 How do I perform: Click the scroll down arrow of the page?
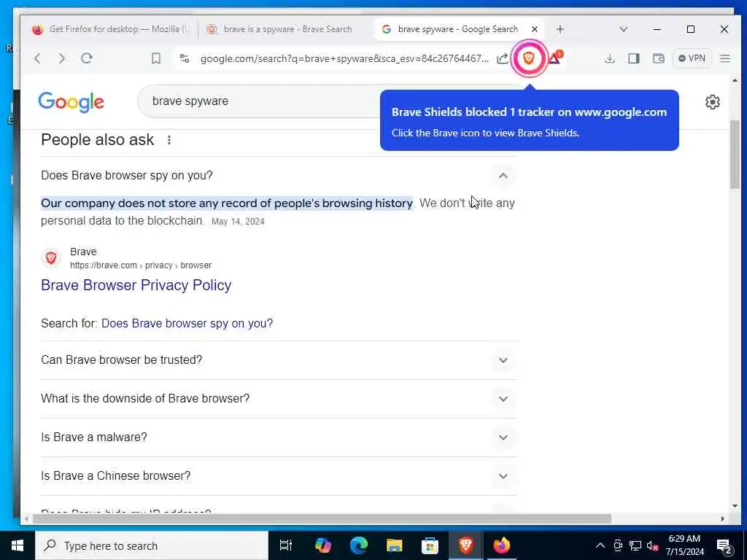click(735, 506)
